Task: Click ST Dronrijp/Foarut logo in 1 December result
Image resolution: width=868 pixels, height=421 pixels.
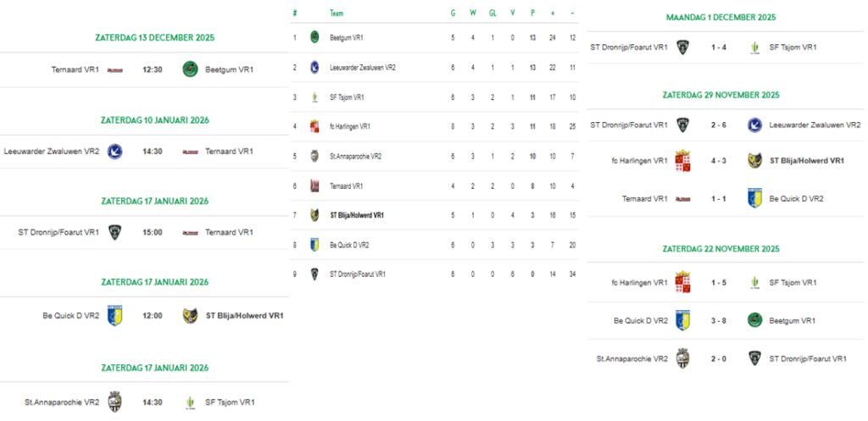Action: pyautogui.click(x=682, y=47)
